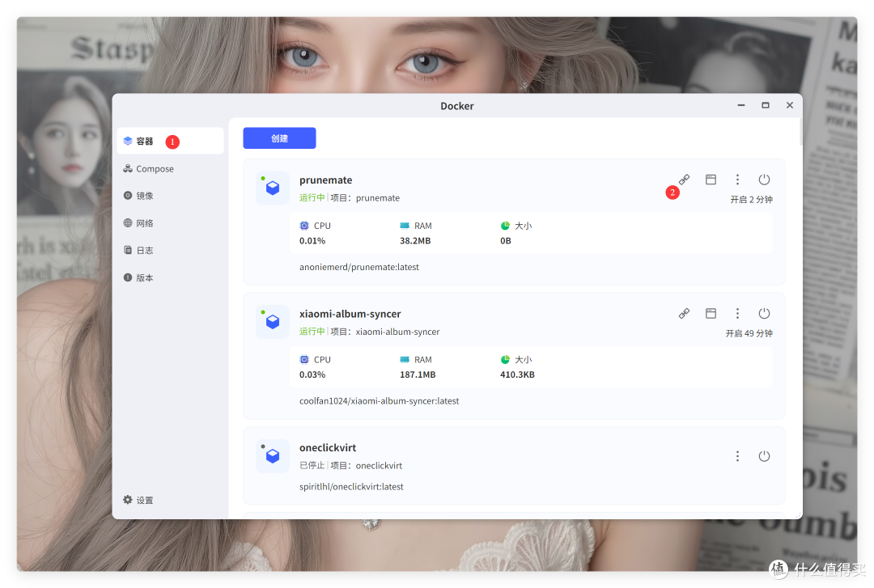Click the 创建 create button
The width and height of the screenshot is (874, 588).
(279, 138)
